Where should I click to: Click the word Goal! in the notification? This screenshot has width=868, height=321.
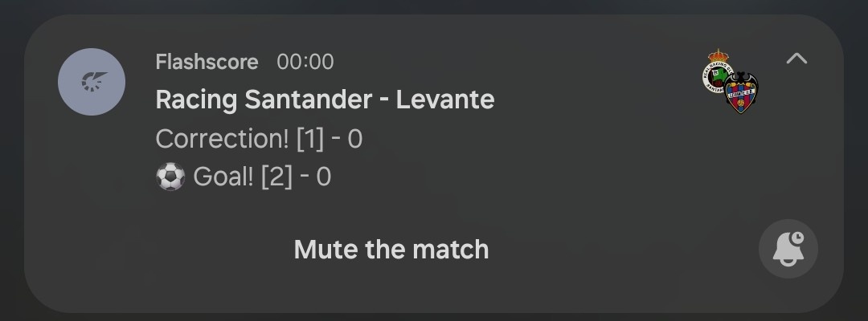point(223,177)
